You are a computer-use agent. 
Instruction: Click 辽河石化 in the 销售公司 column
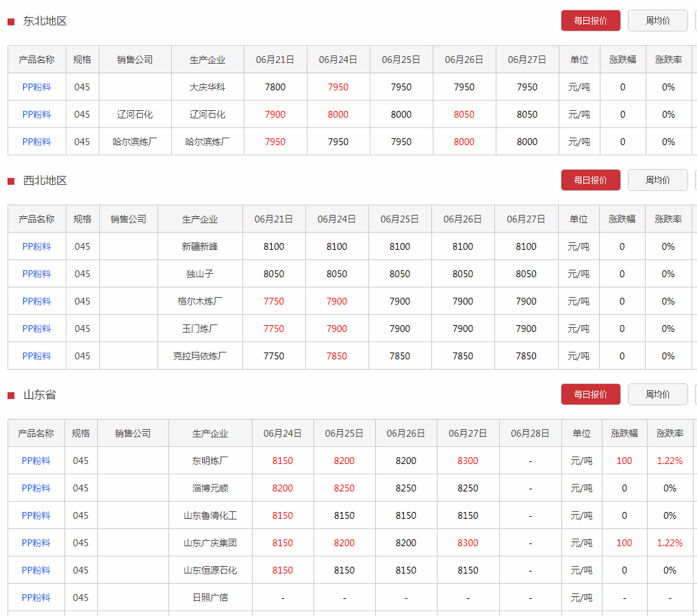pos(135,115)
